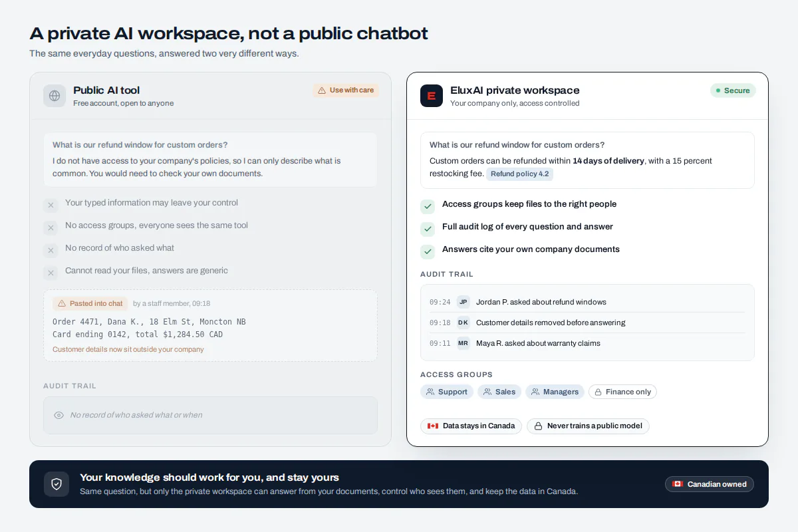Click the checkmark beside 'Full audit log'

click(427, 229)
